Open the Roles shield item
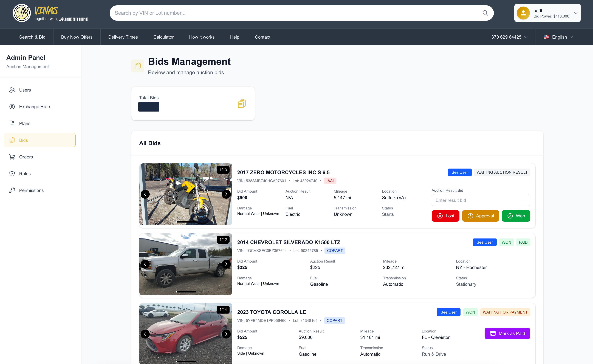This screenshot has width=593, height=364. coord(25,174)
